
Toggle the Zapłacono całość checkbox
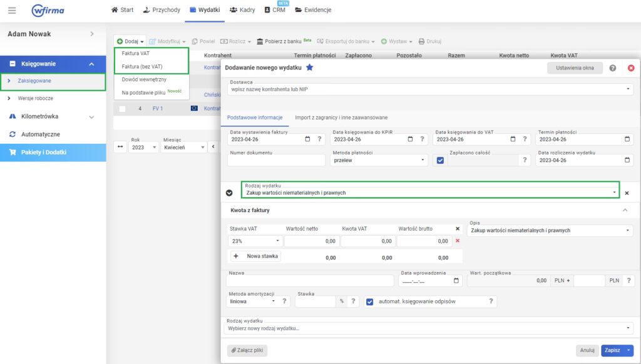[x=440, y=160]
